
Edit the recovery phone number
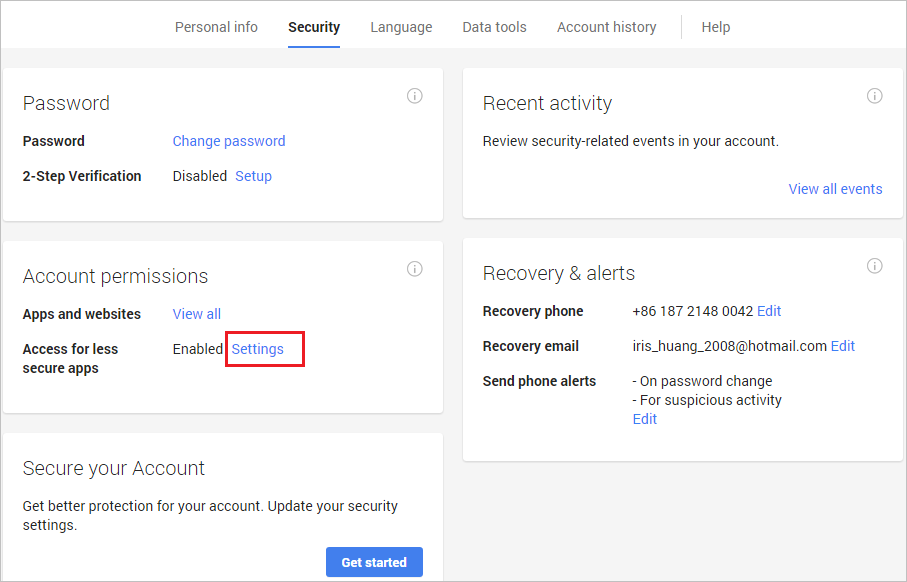pos(769,311)
